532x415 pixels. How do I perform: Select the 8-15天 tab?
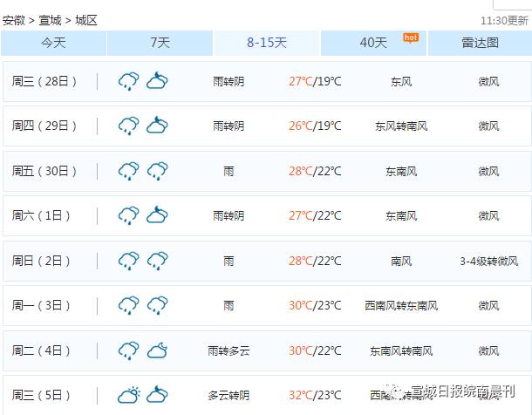(267, 43)
